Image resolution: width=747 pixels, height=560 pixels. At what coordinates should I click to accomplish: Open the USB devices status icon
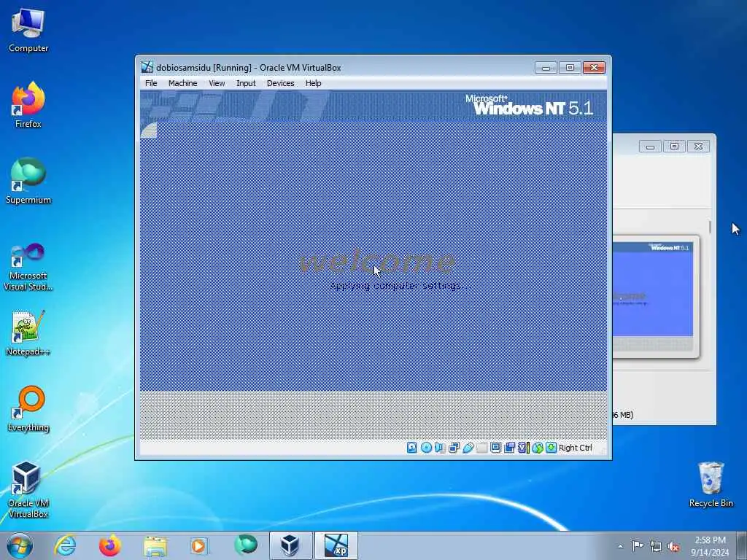pos(468,448)
